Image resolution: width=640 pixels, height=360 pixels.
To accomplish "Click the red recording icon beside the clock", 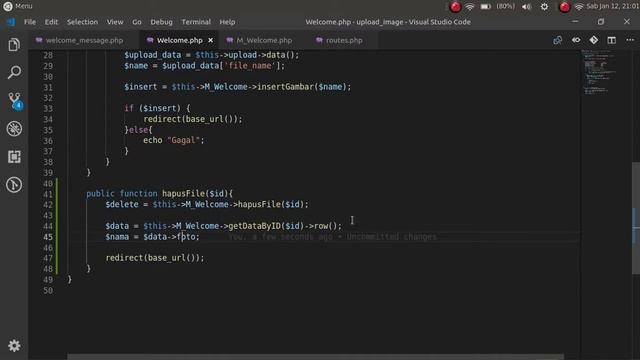I will pos(564,7).
